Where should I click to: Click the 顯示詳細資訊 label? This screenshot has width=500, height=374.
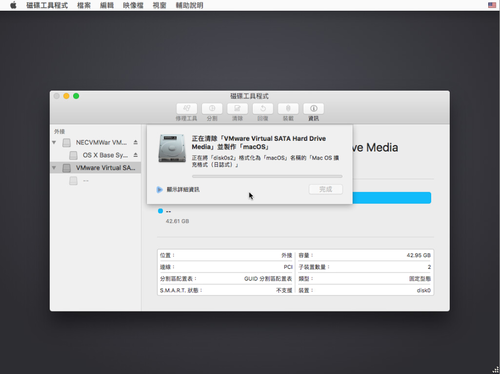point(183,190)
